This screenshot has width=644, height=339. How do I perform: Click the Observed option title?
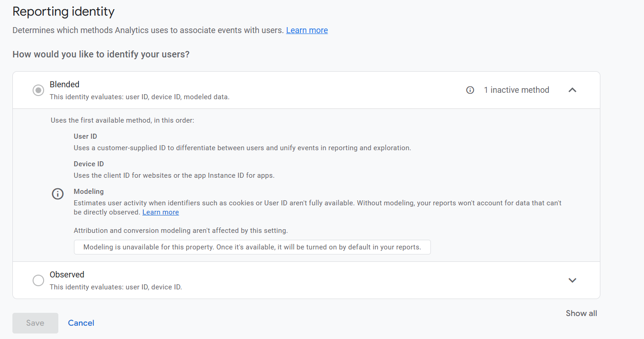coord(67,275)
